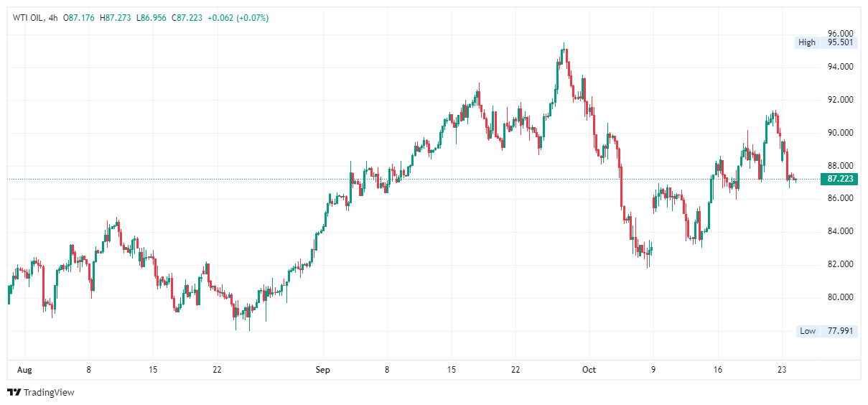Click the 23 date label on time axis
The width and height of the screenshot is (868, 405).
tap(782, 371)
